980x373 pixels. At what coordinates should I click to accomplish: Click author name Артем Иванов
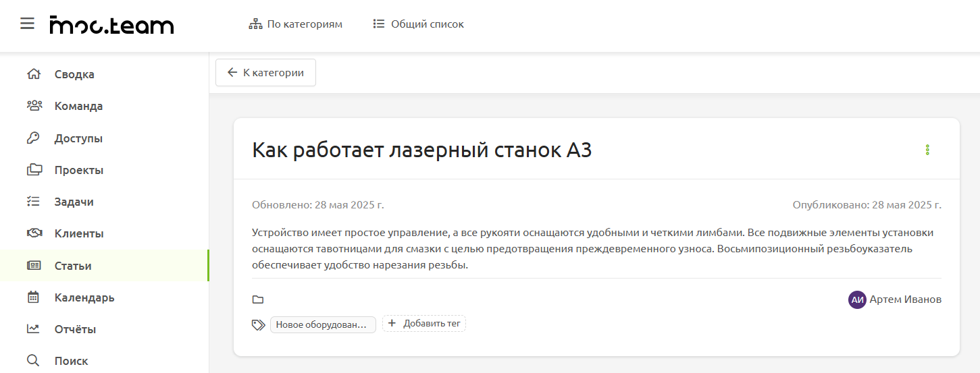906,299
